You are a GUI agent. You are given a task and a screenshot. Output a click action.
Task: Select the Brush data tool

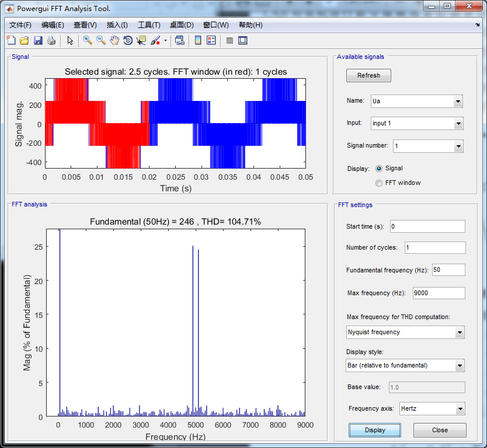point(155,40)
